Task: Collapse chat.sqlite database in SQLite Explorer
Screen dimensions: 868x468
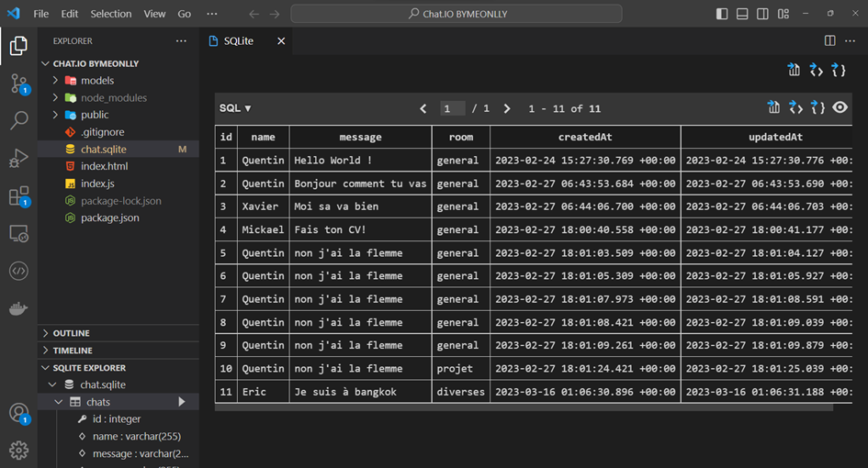Action: pos(118,384)
